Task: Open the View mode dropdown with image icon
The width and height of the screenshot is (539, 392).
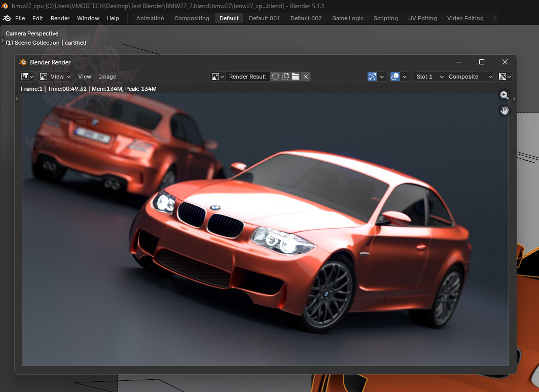Action: tap(55, 77)
